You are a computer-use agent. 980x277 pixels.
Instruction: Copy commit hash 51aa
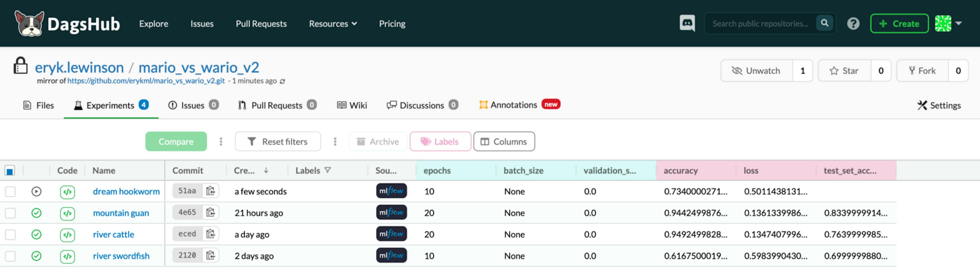click(210, 191)
